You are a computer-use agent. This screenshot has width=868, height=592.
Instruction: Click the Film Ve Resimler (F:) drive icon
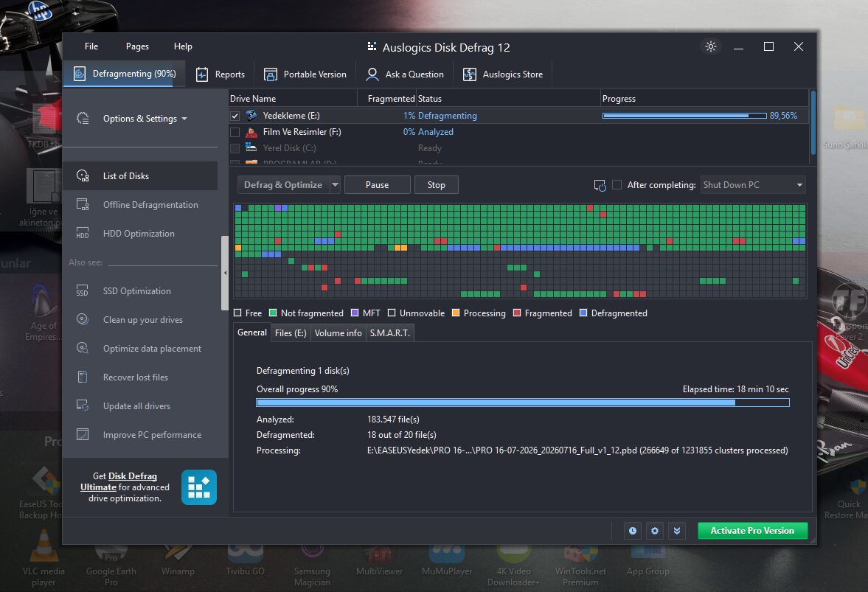[251, 132]
